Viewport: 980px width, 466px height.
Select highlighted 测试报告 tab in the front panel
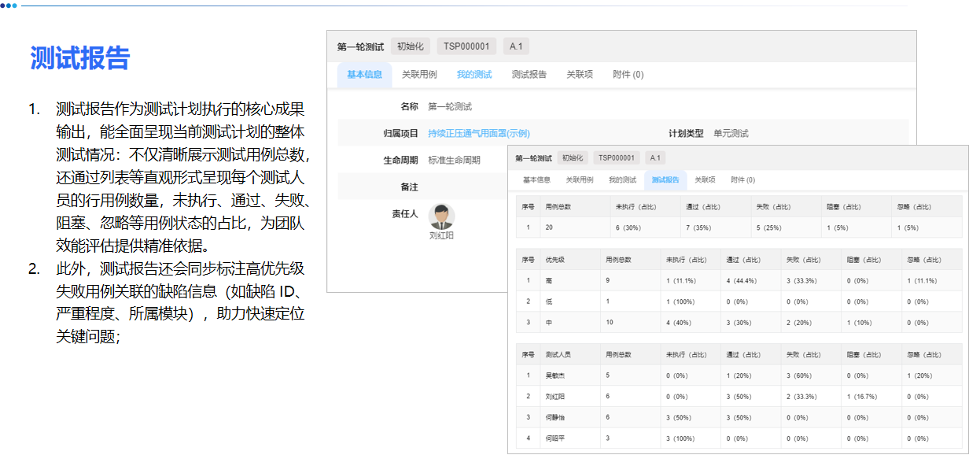pos(665,180)
